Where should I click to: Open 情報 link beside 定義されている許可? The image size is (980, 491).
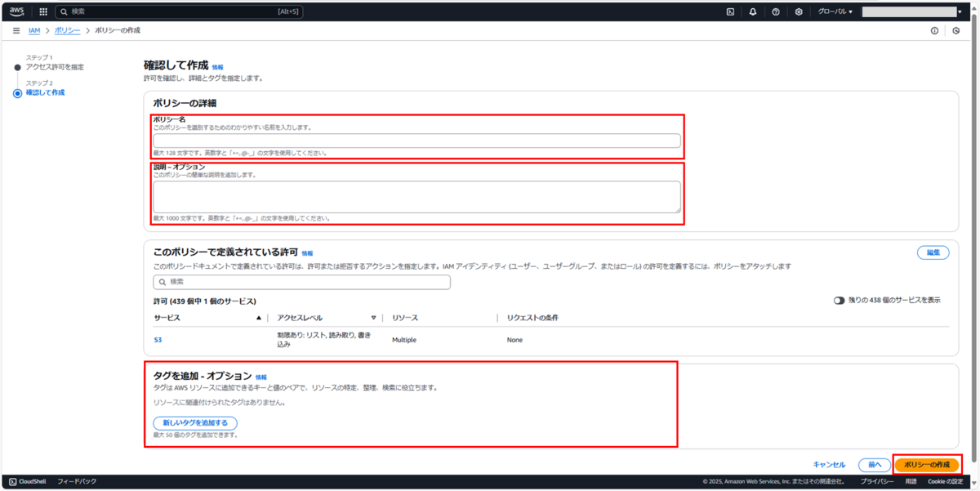point(307,254)
